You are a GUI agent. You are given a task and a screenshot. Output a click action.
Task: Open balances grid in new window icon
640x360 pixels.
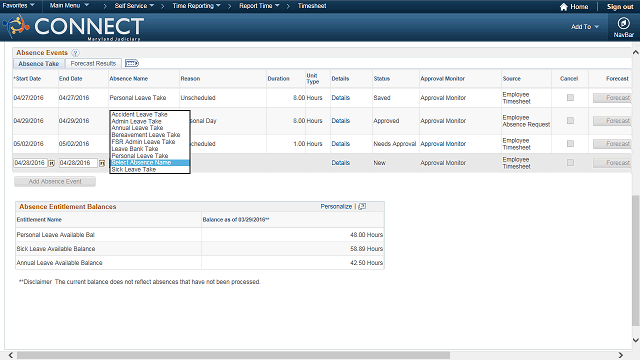tap(362, 207)
